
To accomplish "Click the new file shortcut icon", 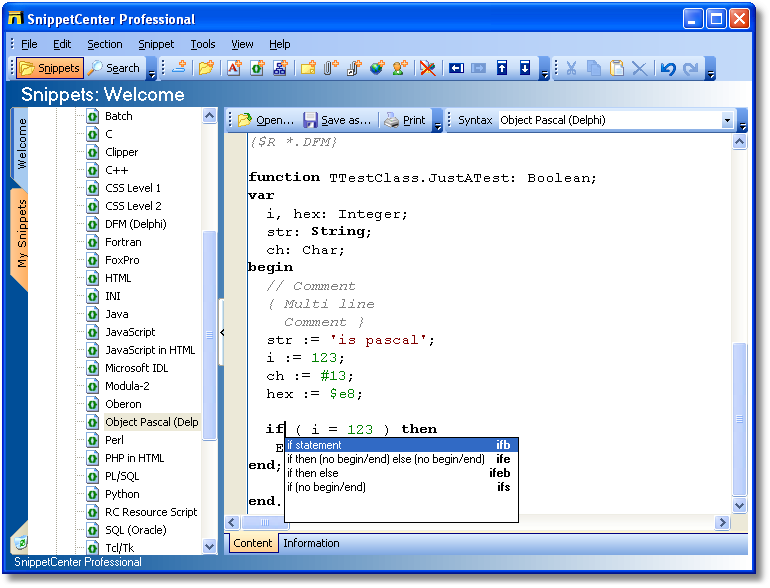I will [354, 68].
